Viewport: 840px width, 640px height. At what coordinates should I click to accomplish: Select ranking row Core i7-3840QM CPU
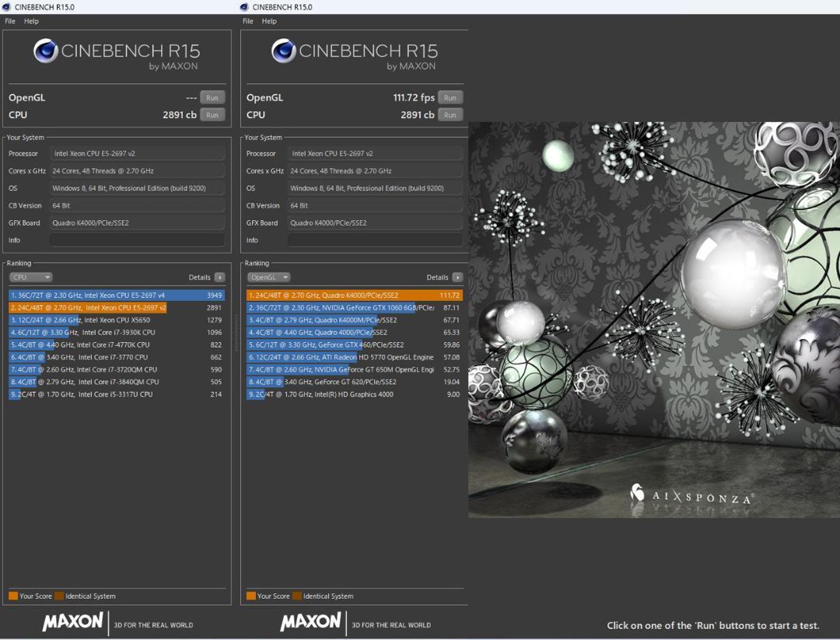click(x=116, y=381)
